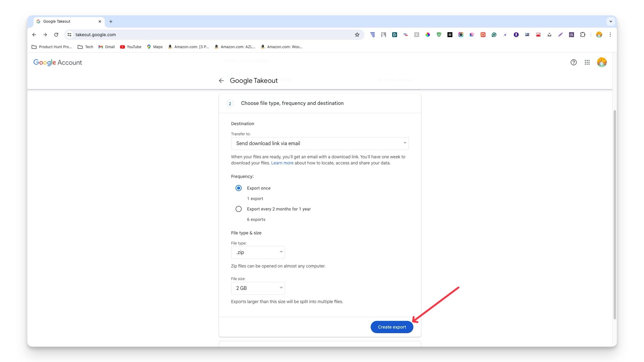This screenshot has width=644, height=362.
Task: Open the IA extension icon
Action: tap(572, 35)
